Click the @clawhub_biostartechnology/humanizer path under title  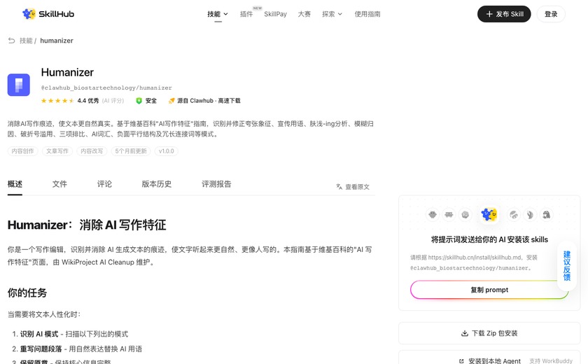pyautogui.click(x=106, y=87)
